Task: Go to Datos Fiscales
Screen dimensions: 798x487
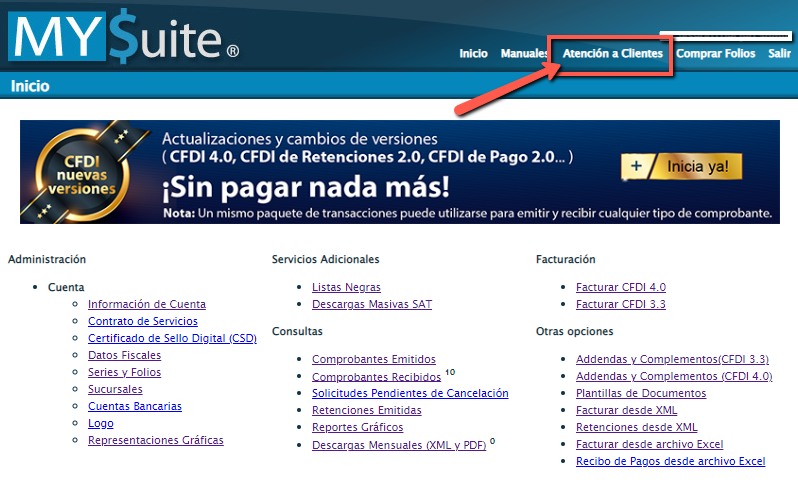Action: pyautogui.click(x=124, y=355)
